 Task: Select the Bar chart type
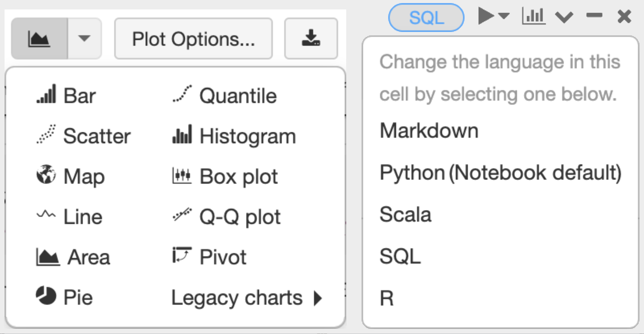point(79,95)
